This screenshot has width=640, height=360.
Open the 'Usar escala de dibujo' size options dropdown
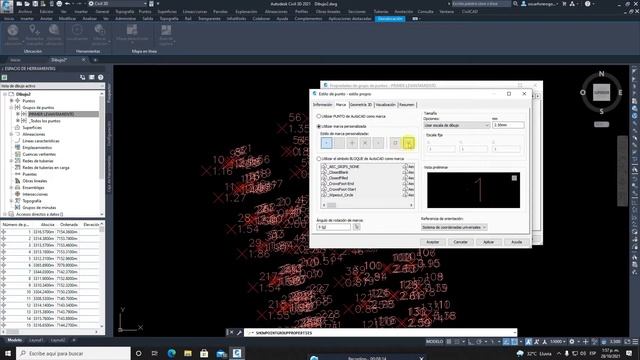pyautogui.click(x=456, y=125)
